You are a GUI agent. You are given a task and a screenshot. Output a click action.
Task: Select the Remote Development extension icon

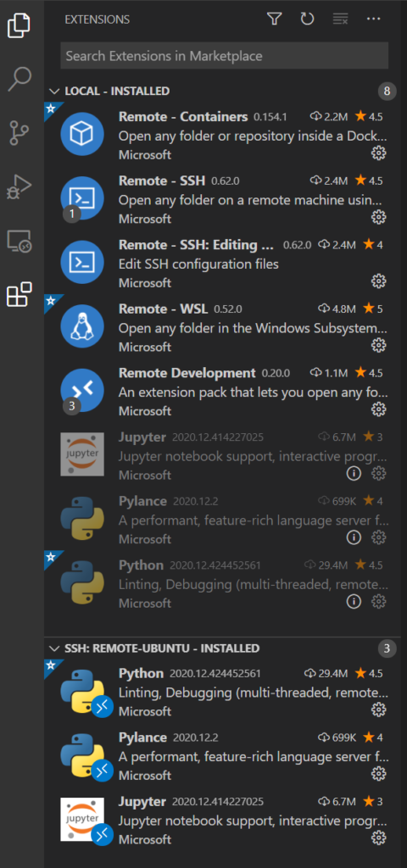pyautogui.click(x=82, y=390)
